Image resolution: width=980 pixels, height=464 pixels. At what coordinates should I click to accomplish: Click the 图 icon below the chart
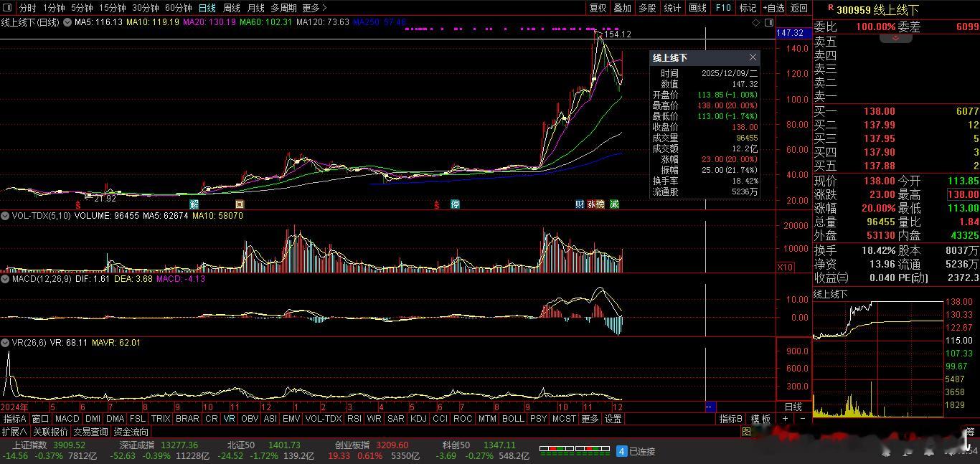tap(747, 432)
